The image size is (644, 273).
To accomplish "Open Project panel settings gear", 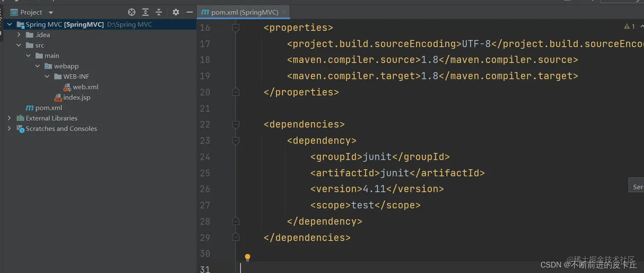I will point(176,12).
